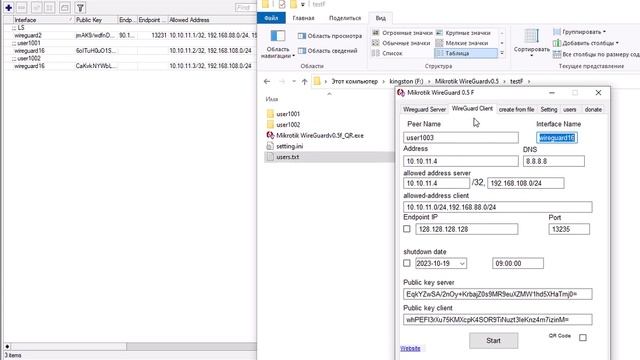
Task: Click Этот компьютер in breadcrumb path
Action: tap(354, 81)
